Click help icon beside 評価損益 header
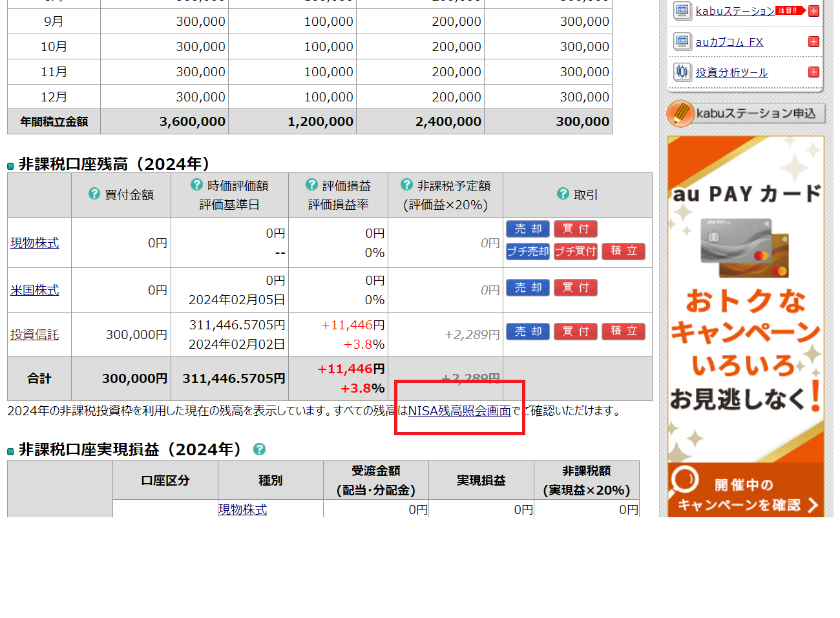 pyautogui.click(x=311, y=185)
